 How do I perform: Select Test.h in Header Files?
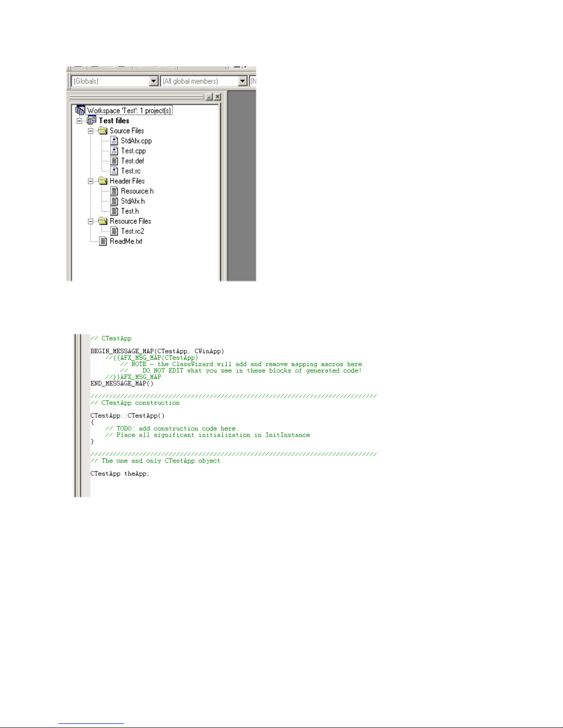130,211
